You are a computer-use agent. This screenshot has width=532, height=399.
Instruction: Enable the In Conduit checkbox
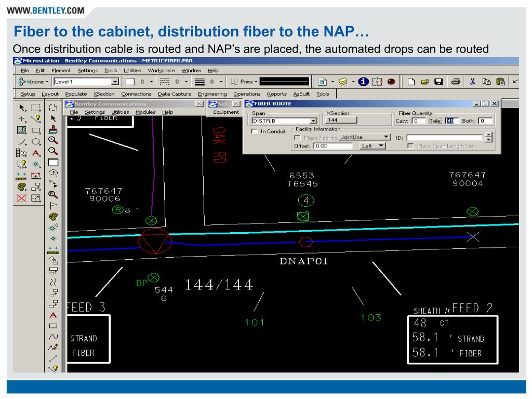(254, 131)
